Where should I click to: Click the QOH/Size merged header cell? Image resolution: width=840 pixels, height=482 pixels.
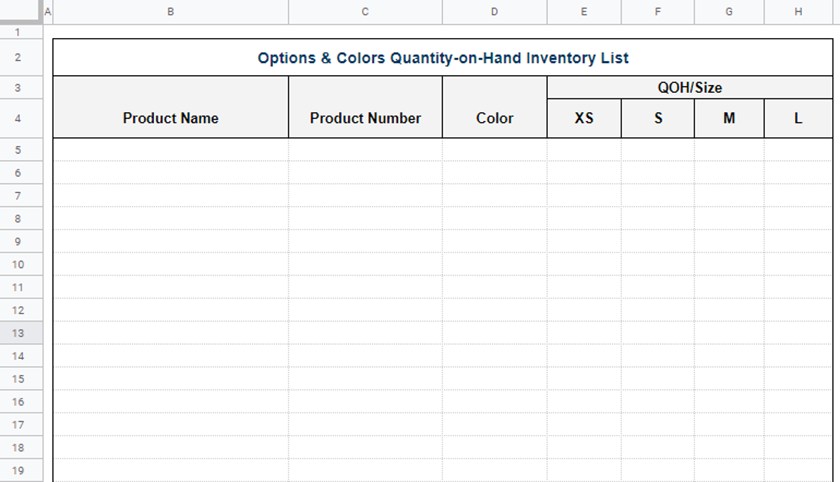coord(689,87)
